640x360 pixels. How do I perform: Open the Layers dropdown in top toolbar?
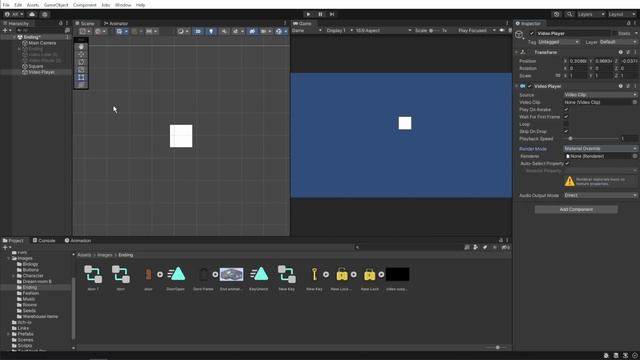pyautogui.click(x=591, y=14)
